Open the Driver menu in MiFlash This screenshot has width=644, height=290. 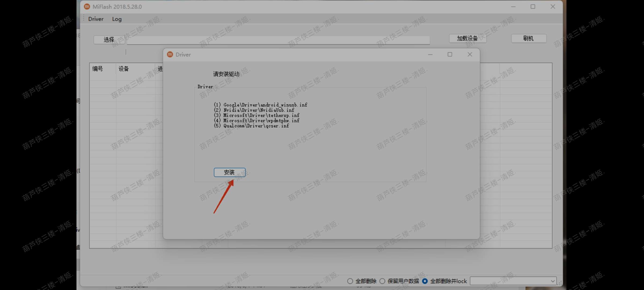[x=96, y=19]
